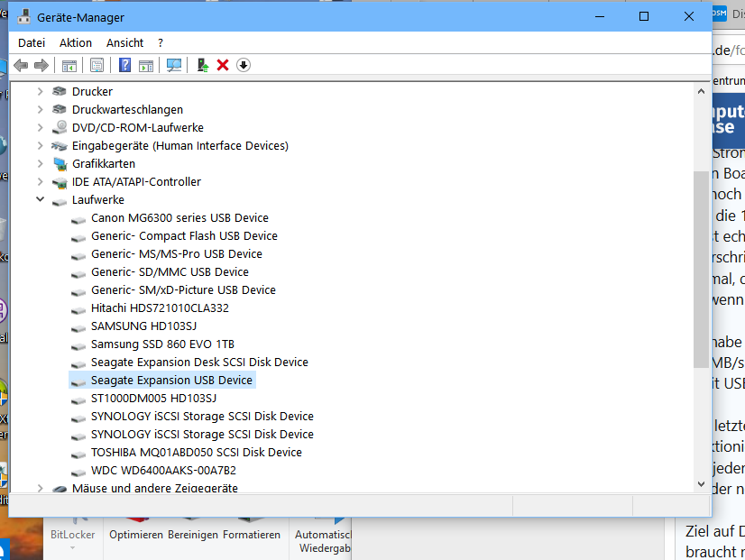745x560 pixels.
Task: Click the Drucker printer icon
Action: point(60,91)
